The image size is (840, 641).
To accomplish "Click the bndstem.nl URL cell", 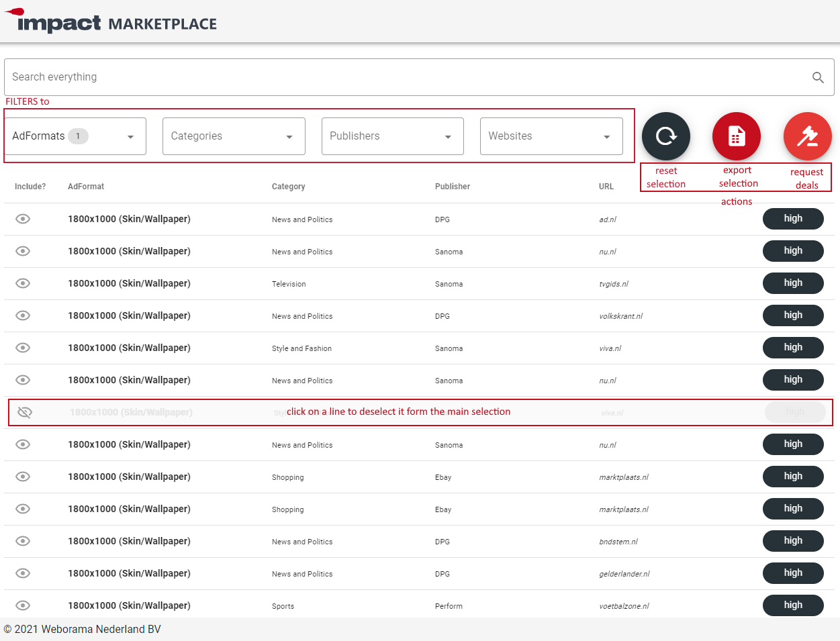I will [618, 542].
